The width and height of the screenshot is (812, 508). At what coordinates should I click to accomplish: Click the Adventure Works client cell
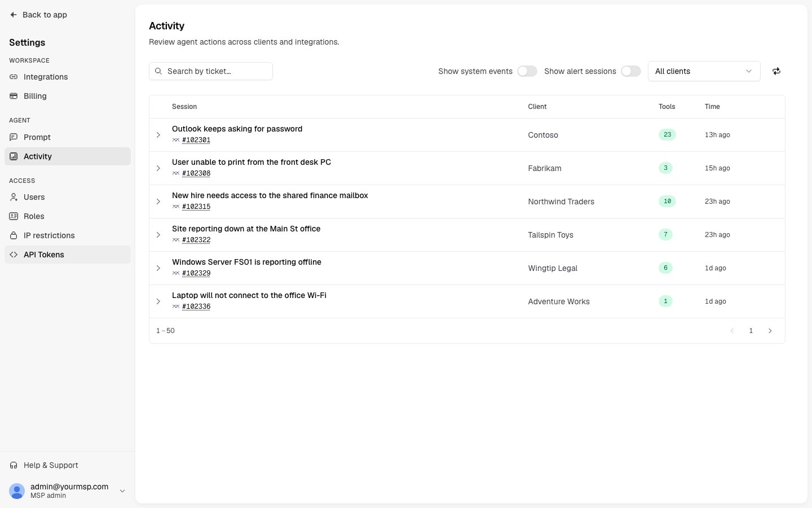559,301
